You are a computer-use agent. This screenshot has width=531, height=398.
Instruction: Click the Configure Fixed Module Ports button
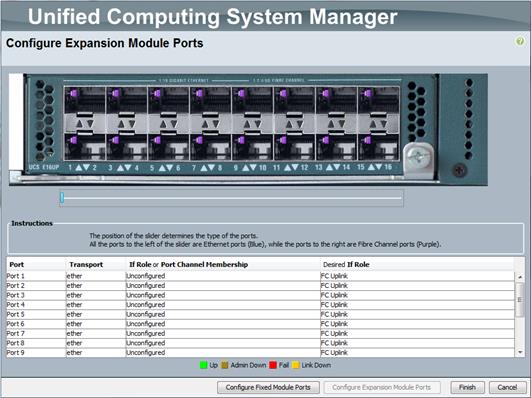(268, 387)
